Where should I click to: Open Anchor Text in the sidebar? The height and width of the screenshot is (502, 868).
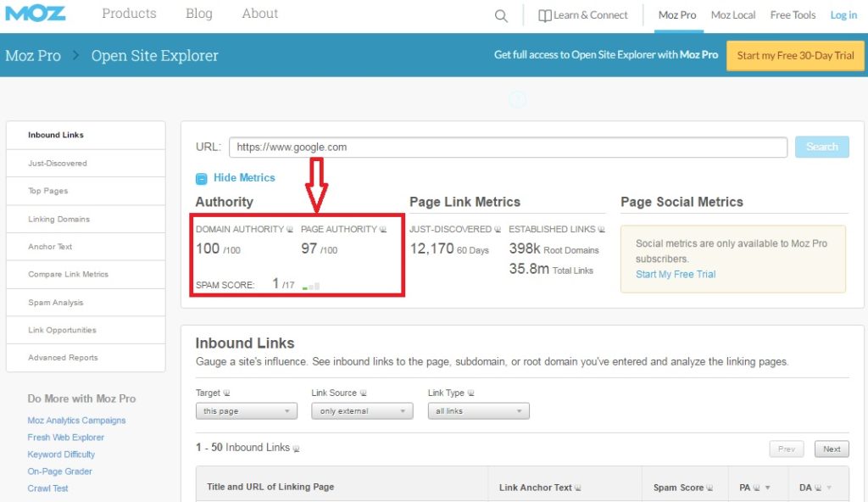86,247
